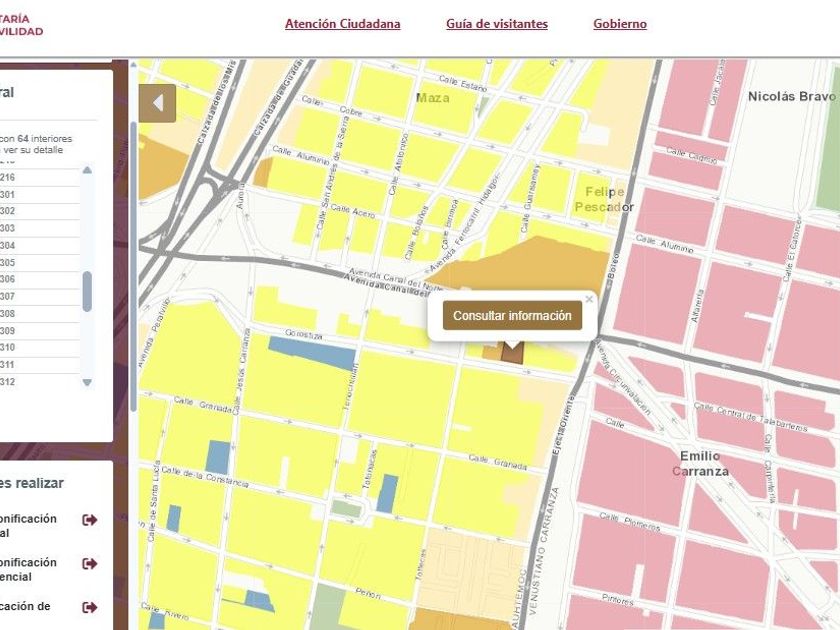The image size is (840, 630).
Task: Select interior 304 in the list
Action: (38, 245)
